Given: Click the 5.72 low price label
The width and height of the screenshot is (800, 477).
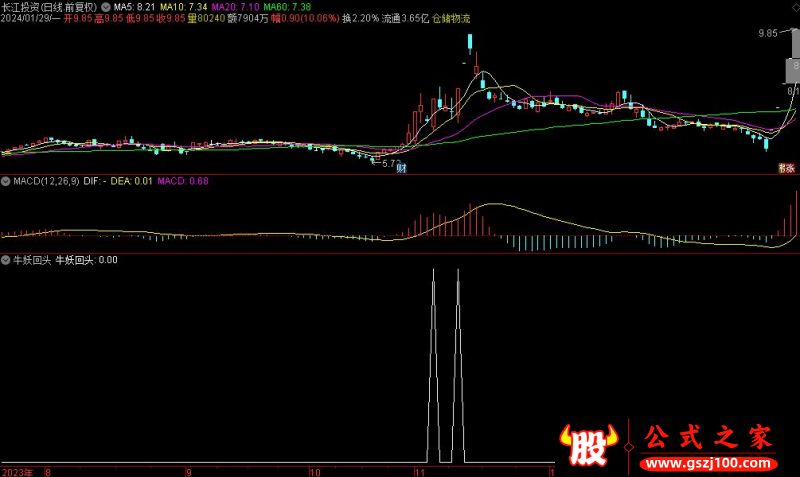Looking at the screenshot, I should [x=391, y=161].
